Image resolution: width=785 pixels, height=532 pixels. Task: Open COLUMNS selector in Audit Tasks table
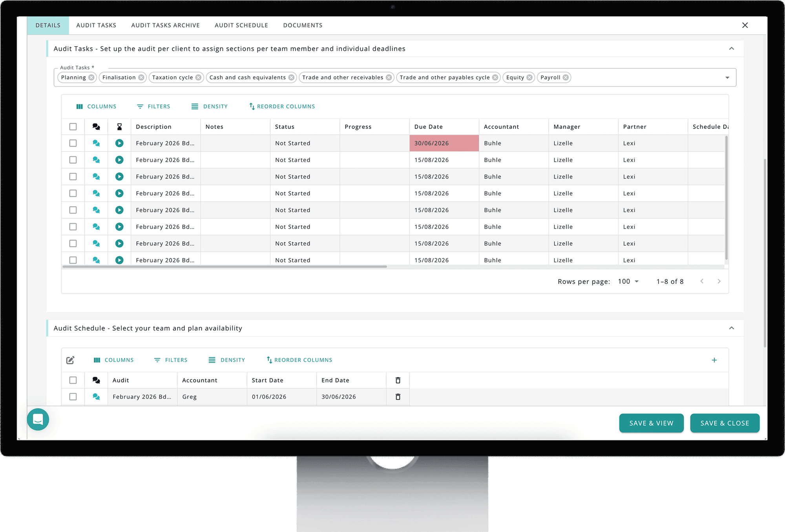coord(96,106)
